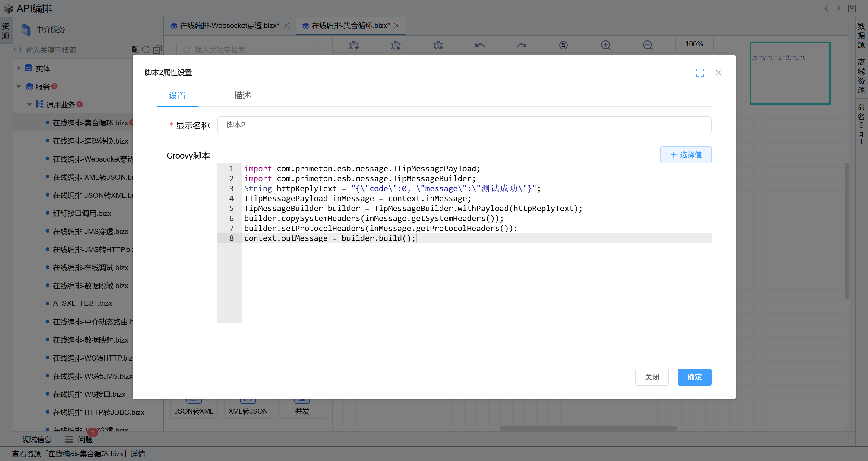Expand the 实体 tree node
The height and width of the screenshot is (461, 868).
tap(19, 68)
